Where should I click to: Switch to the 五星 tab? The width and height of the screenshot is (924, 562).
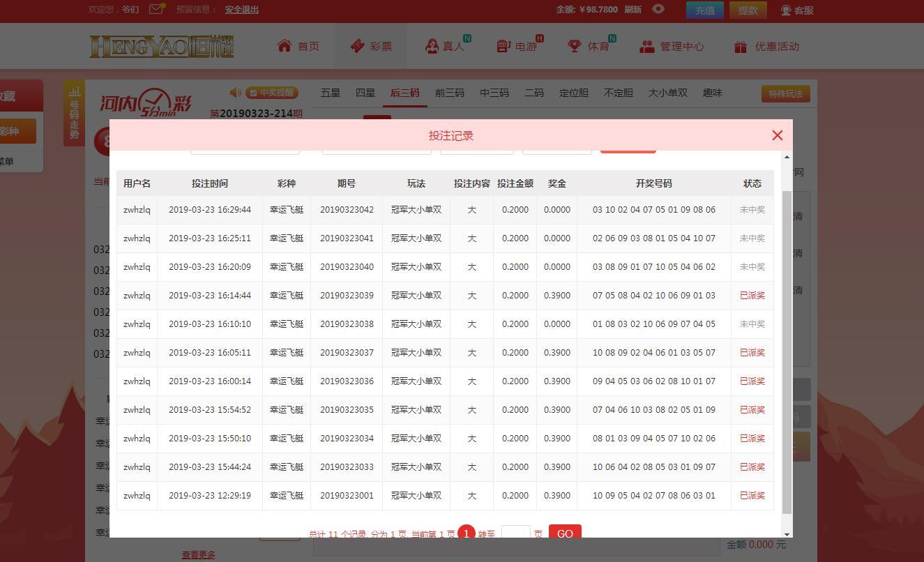tap(331, 93)
